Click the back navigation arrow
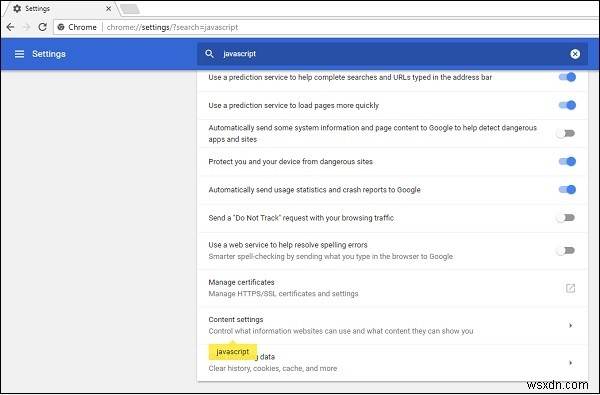The width and height of the screenshot is (600, 395). pyautogui.click(x=10, y=27)
